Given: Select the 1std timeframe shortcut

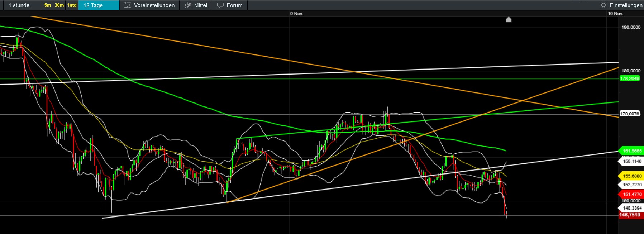Looking at the screenshot, I should point(72,5).
